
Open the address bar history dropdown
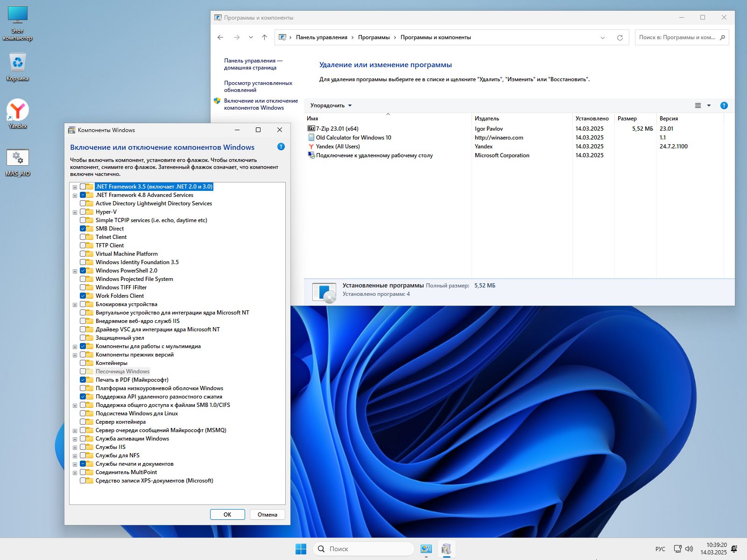603,37
